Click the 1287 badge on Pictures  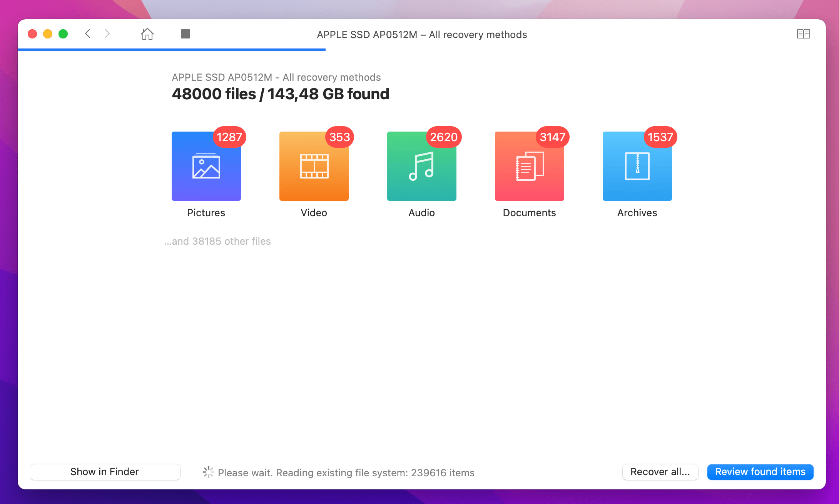coord(229,137)
